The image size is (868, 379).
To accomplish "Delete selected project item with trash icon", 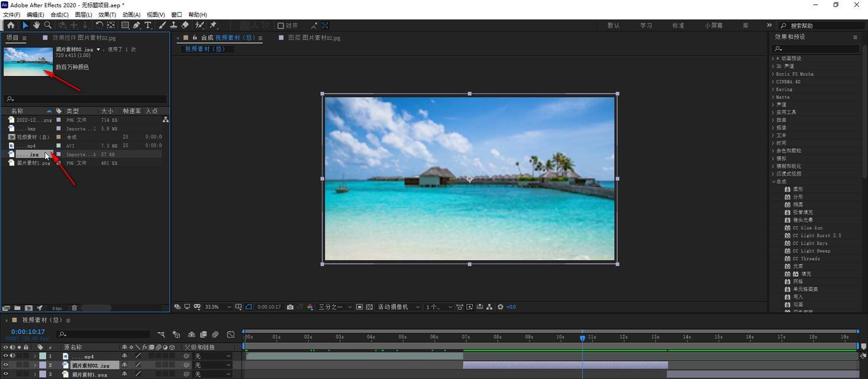I will (75, 308).
